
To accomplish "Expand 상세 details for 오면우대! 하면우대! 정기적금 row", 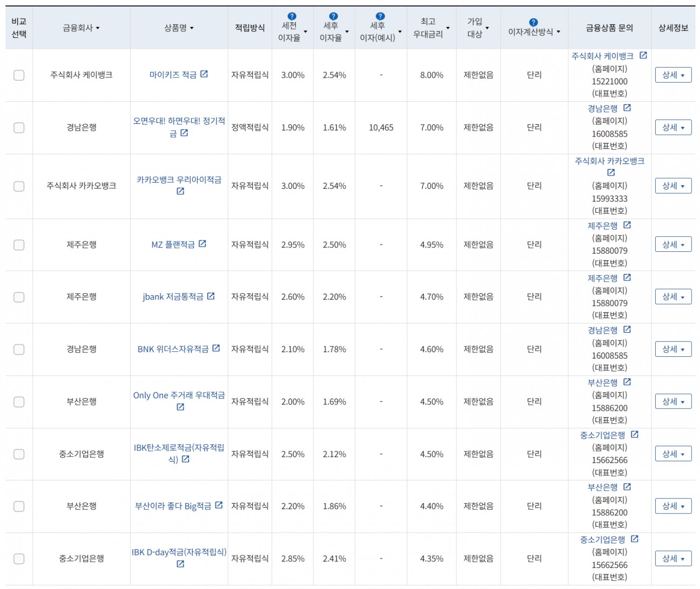I will point(673,127).
